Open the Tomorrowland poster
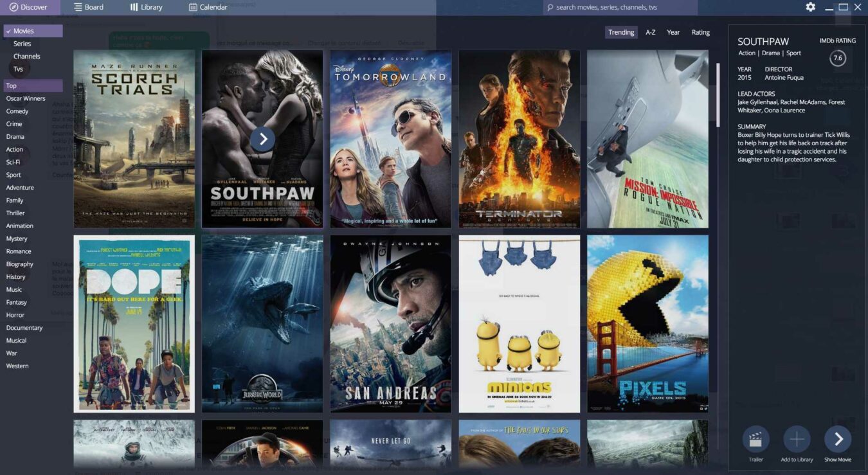Screen dimensions: 868x475 pyautogui.click(x=391, y=139)
